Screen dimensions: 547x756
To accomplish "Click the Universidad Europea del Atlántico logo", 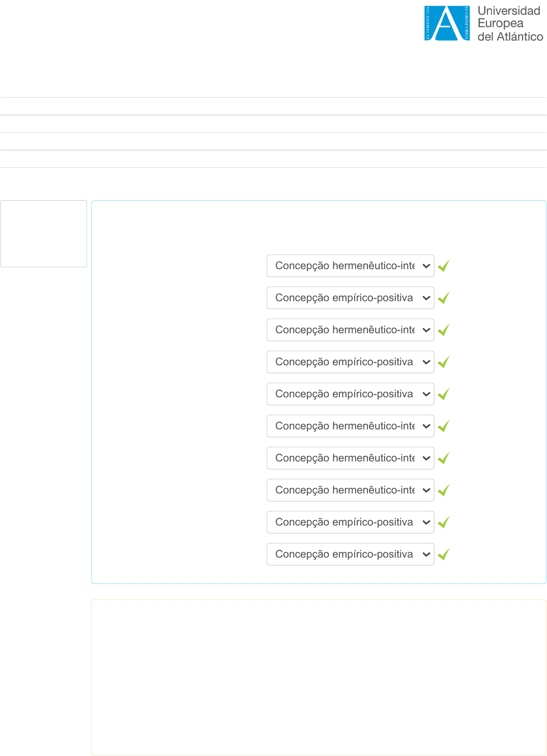I will 447,23.
